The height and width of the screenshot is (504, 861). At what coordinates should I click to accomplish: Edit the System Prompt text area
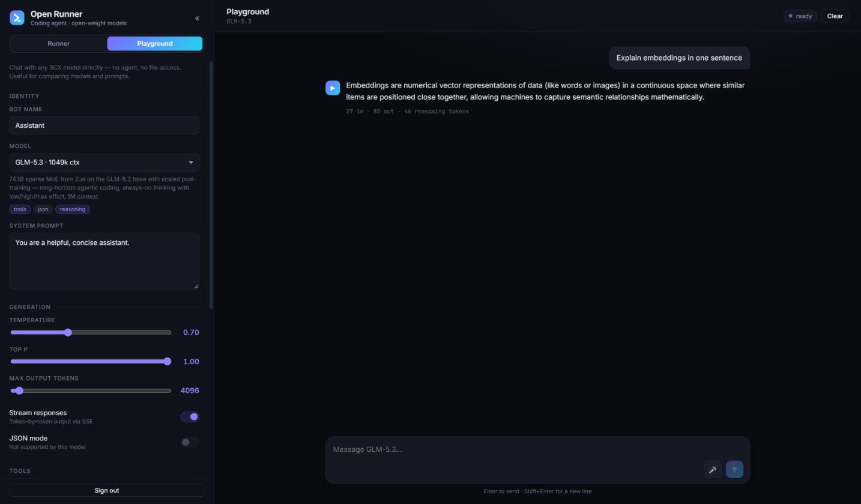[104, 262]
